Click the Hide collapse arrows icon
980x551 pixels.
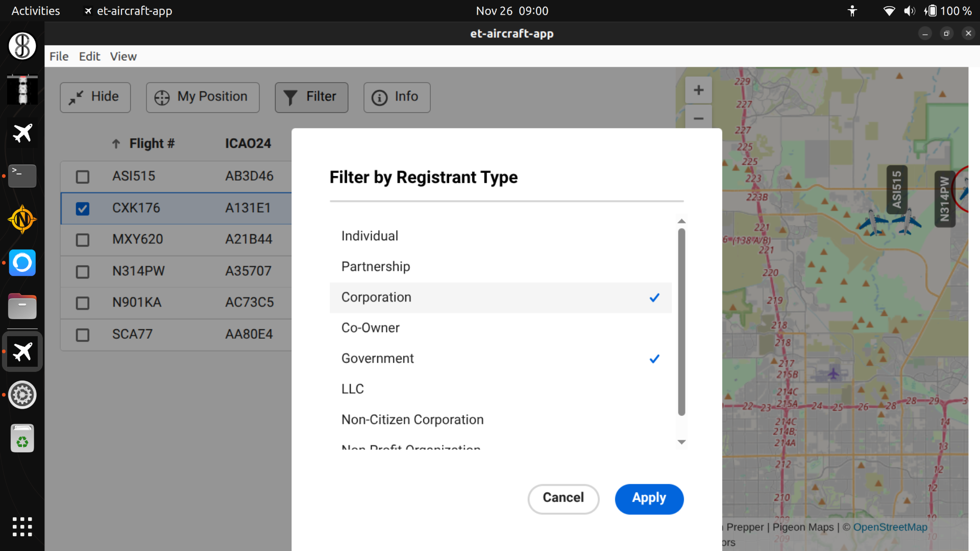[x=76, y=97]
